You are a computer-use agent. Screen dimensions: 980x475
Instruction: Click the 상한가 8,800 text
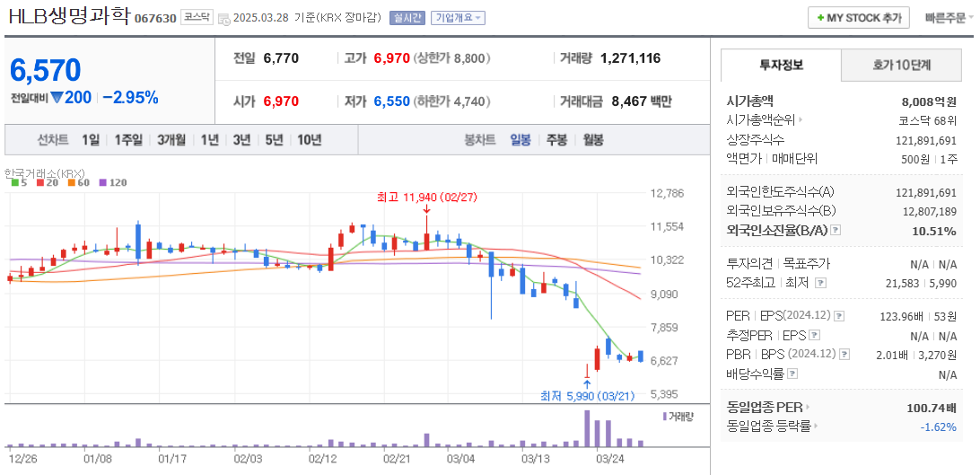(x=452, y=58)
